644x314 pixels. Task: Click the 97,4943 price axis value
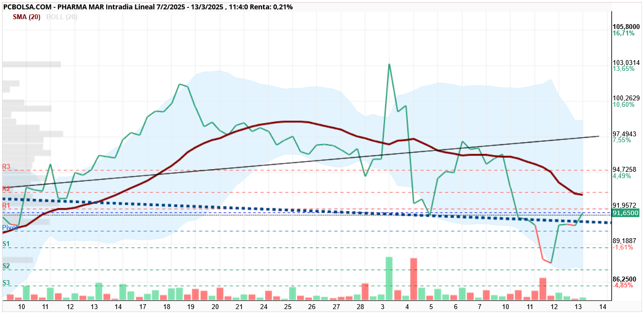click(x=626, y=134)
